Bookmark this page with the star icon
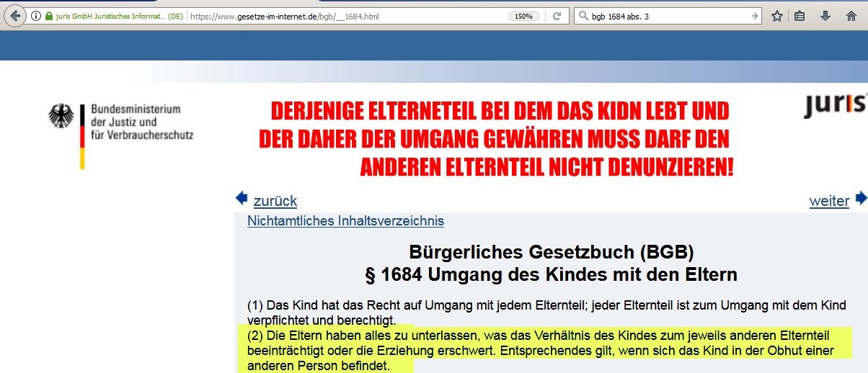 point(777,16)
